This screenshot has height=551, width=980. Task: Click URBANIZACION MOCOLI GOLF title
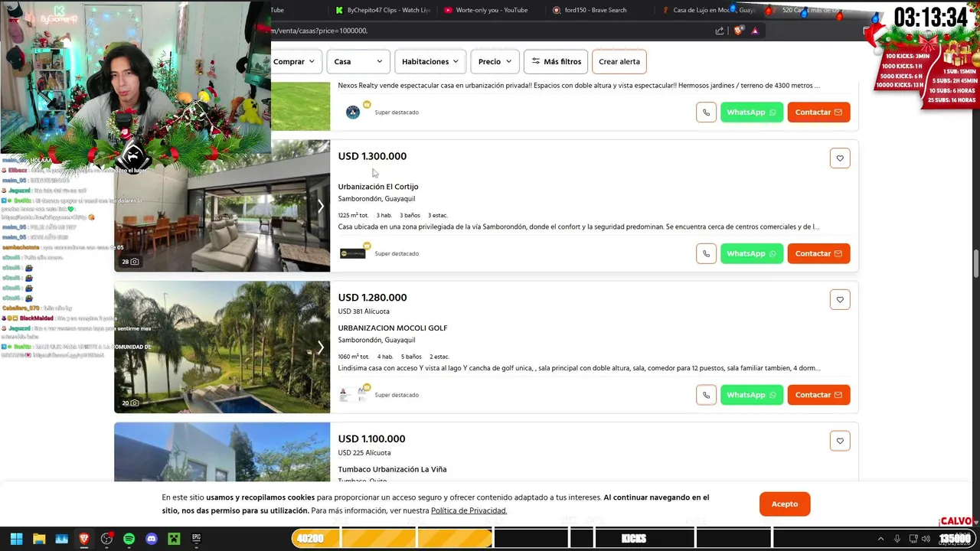click(x=393, y=328)
